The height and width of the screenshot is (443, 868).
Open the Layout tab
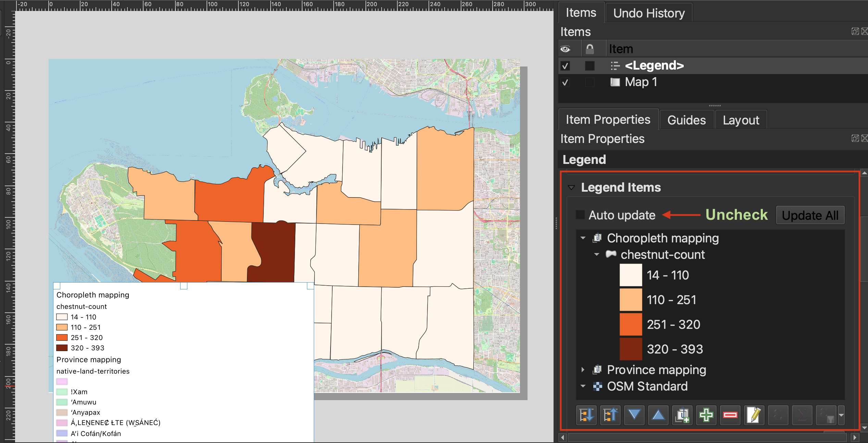[741, 120]
